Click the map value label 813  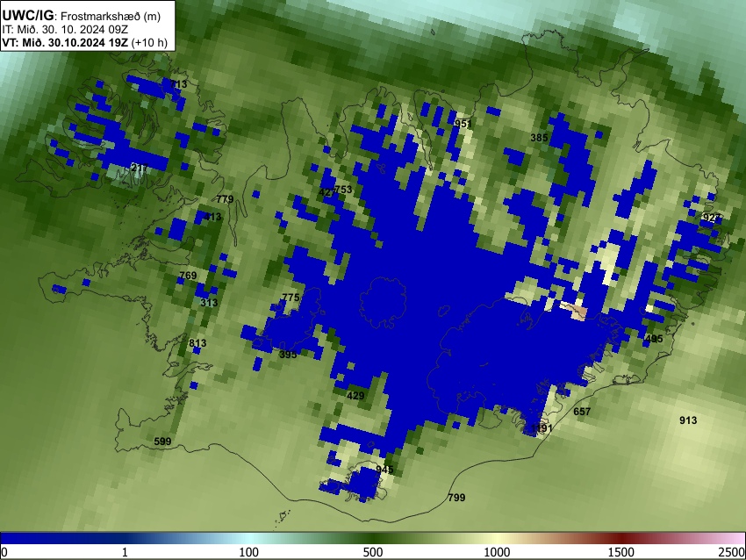(x=197, y=343)
